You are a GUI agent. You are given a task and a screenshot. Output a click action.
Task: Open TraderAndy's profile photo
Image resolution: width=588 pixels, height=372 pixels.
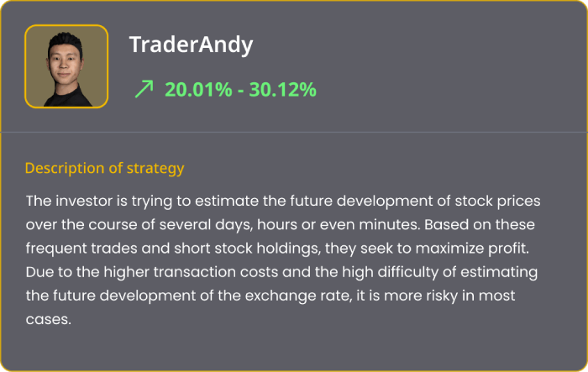(x=66, y=66)
